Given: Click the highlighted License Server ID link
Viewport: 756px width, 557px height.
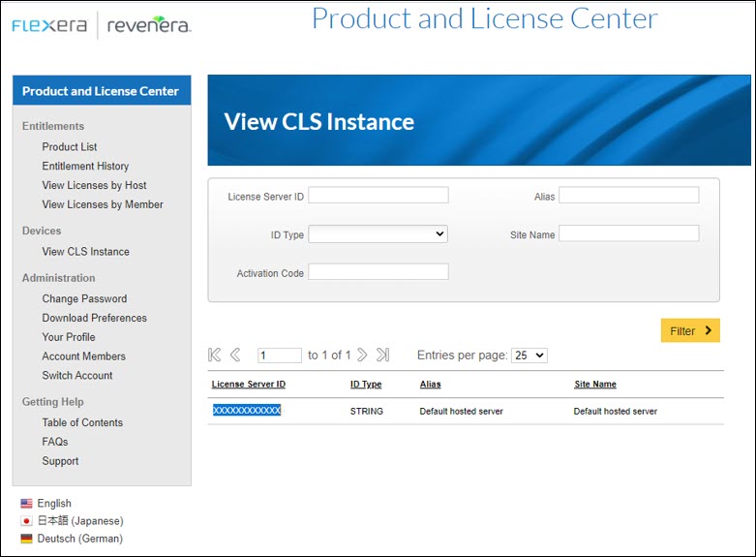Looking at the screenshot, I should click(247, 411).
